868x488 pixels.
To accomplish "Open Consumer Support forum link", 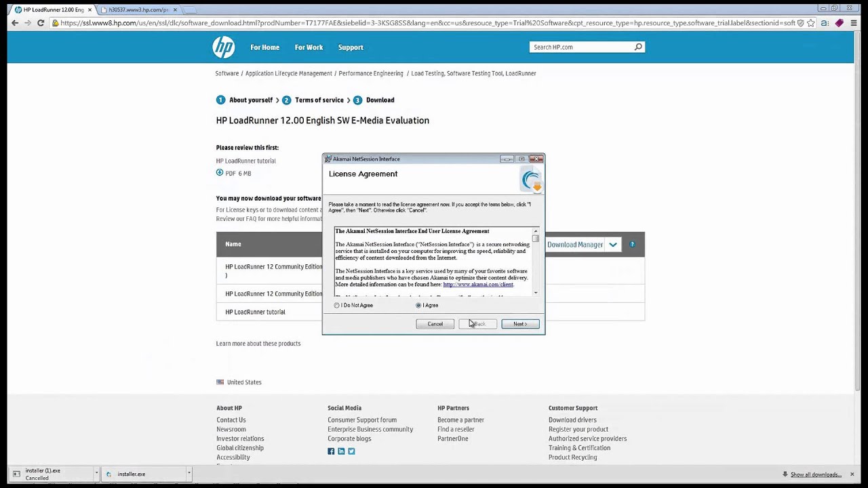I will click(x=362, y=420).
